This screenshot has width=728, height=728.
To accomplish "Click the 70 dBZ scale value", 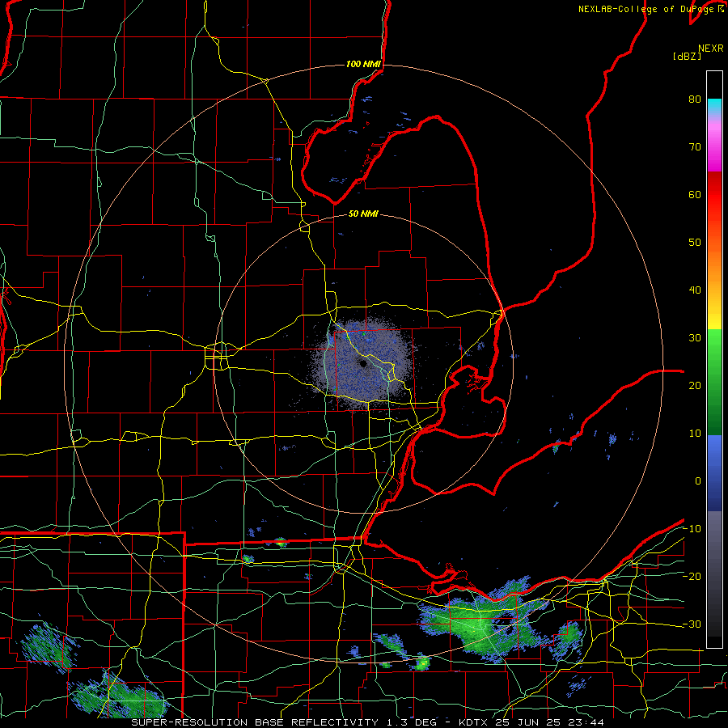I will 695,147.
